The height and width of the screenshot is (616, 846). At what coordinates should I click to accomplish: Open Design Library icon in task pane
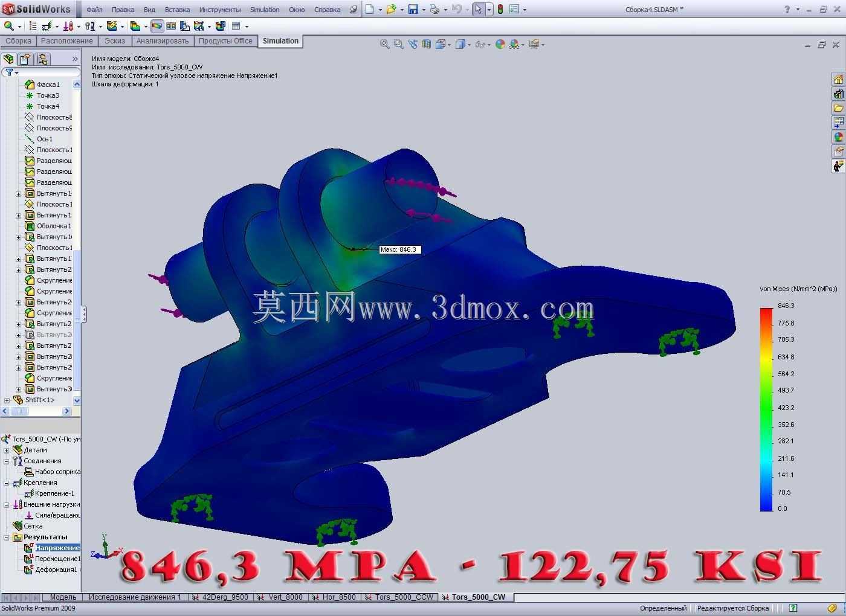838,94
